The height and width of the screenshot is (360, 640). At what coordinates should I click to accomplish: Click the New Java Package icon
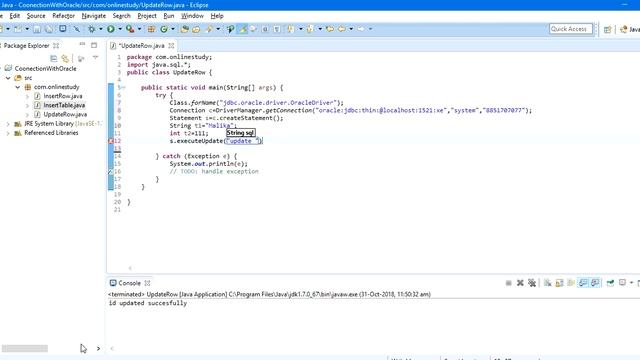pos(151,29)
